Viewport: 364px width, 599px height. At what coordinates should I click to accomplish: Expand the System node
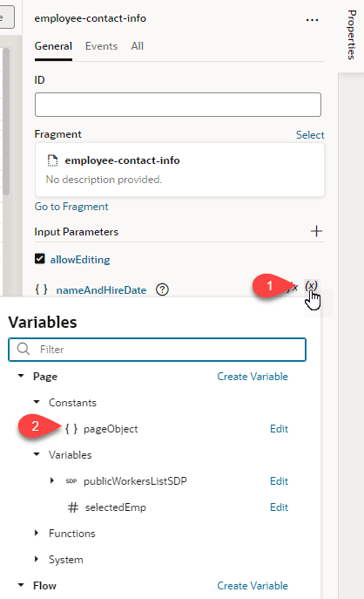pos(37,559)
